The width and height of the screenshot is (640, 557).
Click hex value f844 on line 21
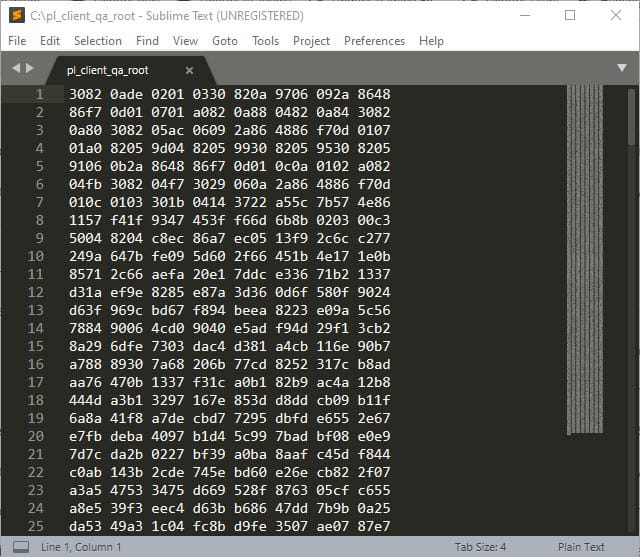pyautogui.click(x=374, y=454)
